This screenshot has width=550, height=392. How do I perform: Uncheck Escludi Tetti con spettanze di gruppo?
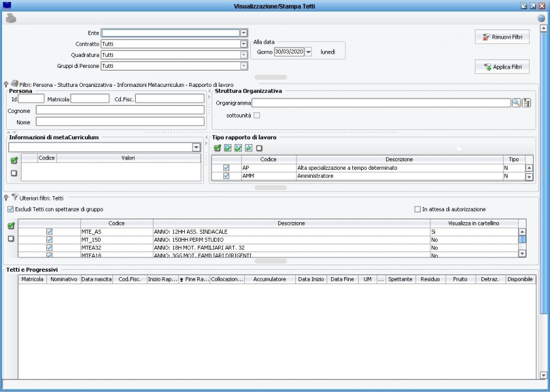10,209
